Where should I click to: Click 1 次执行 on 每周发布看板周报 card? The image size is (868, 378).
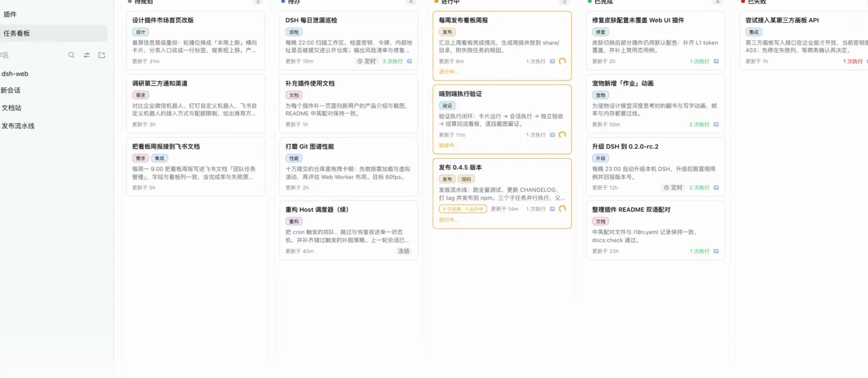point(535,61)
